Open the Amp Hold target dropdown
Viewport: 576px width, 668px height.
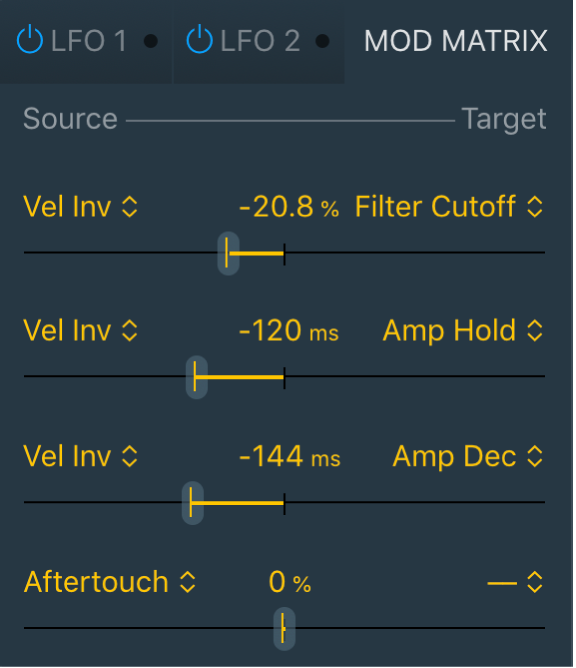(x=463, y=331)
